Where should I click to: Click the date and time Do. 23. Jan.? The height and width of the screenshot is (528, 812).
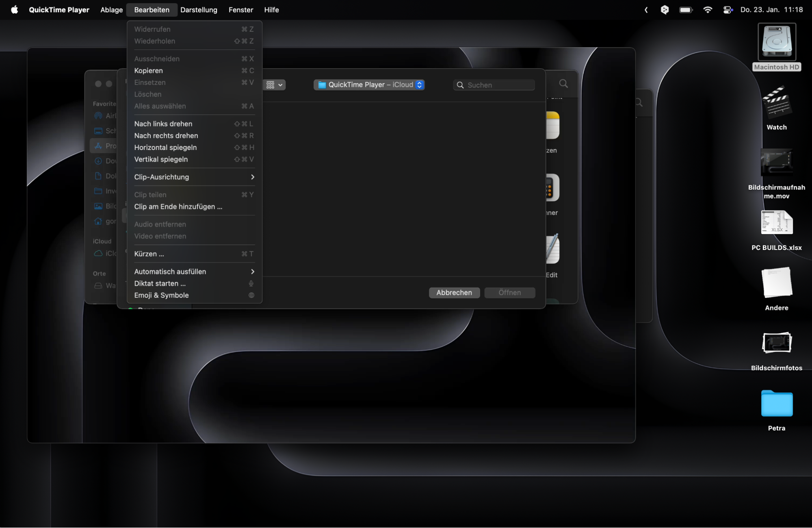[x=771, y=10]
